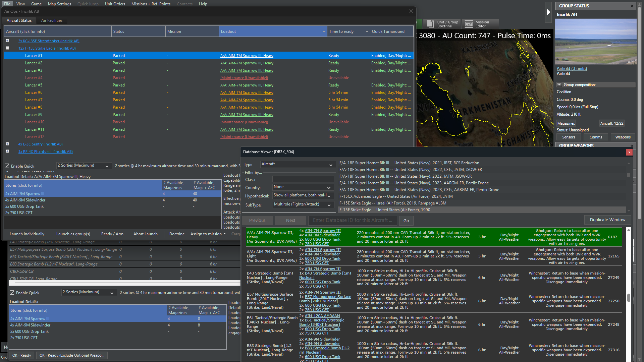The height and width of the screenshot is (362, 644).
Task: Collapse the Group composition arrow
Action: pos(559,85)
